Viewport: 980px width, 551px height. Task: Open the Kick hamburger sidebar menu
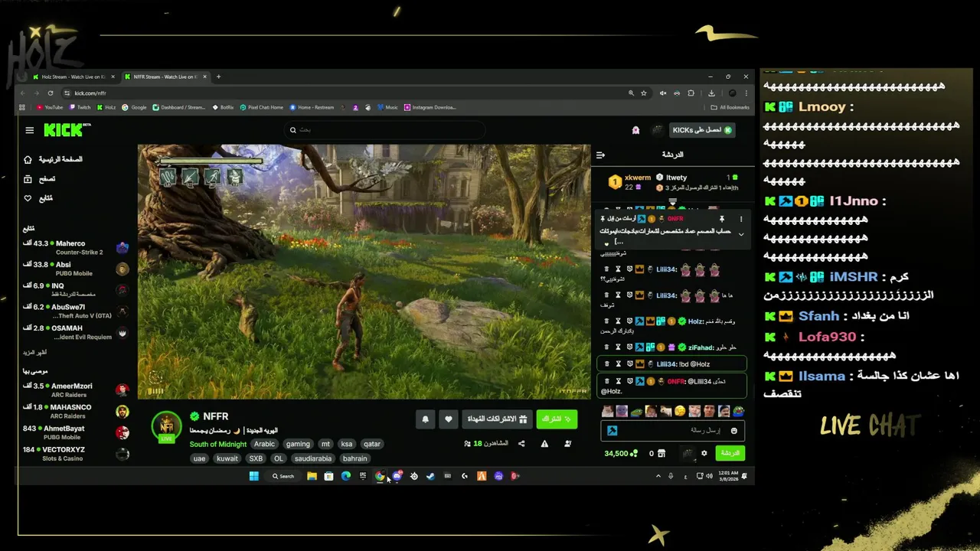(x=30, y=130)
